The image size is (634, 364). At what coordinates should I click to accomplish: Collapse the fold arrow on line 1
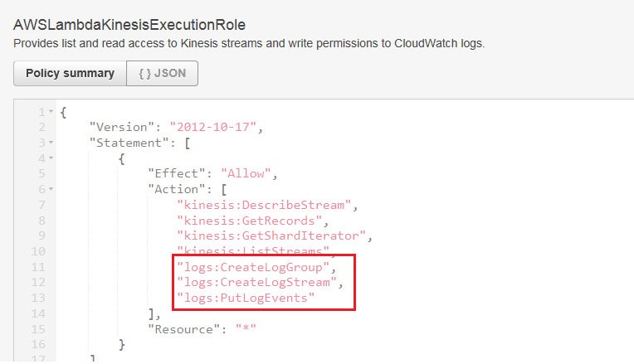[x=51, y=111]
